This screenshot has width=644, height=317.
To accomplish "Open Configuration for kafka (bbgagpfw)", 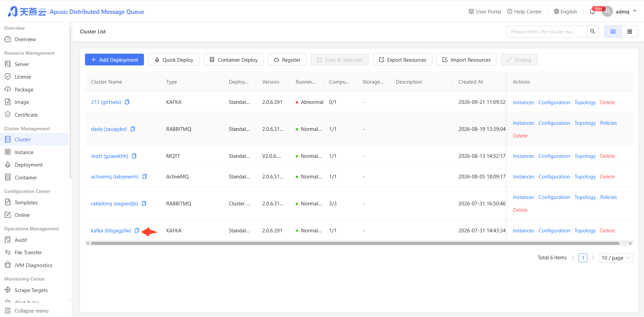I will tap(554, 231).
